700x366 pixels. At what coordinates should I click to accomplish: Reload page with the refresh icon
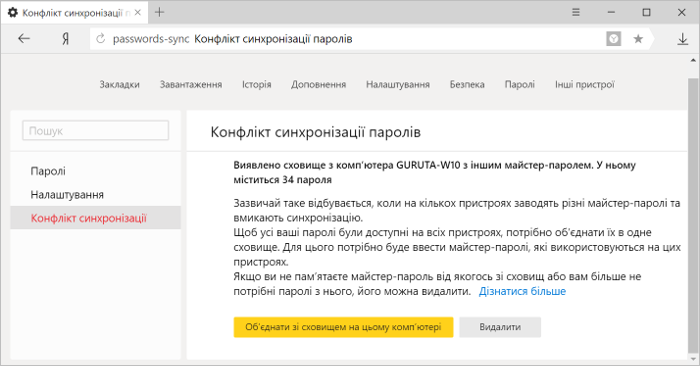click(101, 39)
